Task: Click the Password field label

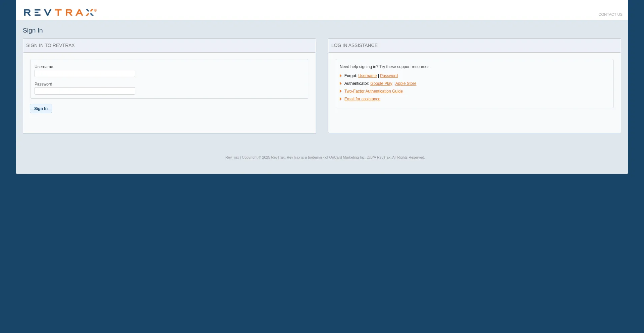Action: pos(43,84)
